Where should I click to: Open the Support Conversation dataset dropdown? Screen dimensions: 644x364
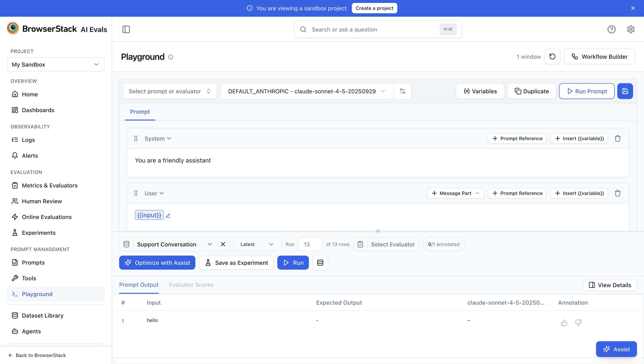[175, 244]
